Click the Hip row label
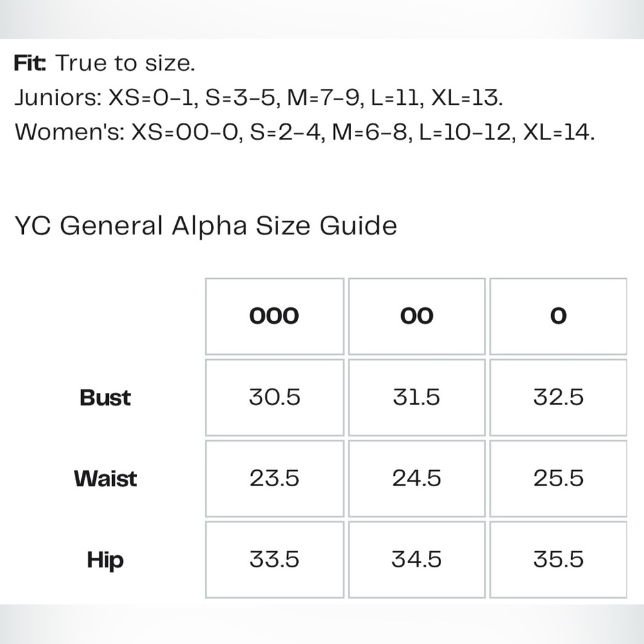 105,560
